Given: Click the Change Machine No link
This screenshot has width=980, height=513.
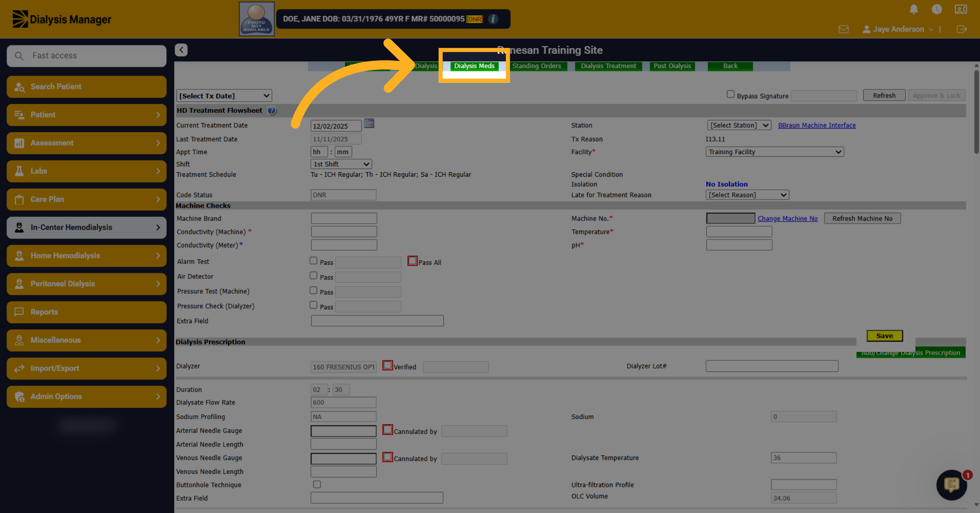Looking at the screenshot, I should [788, 218].
